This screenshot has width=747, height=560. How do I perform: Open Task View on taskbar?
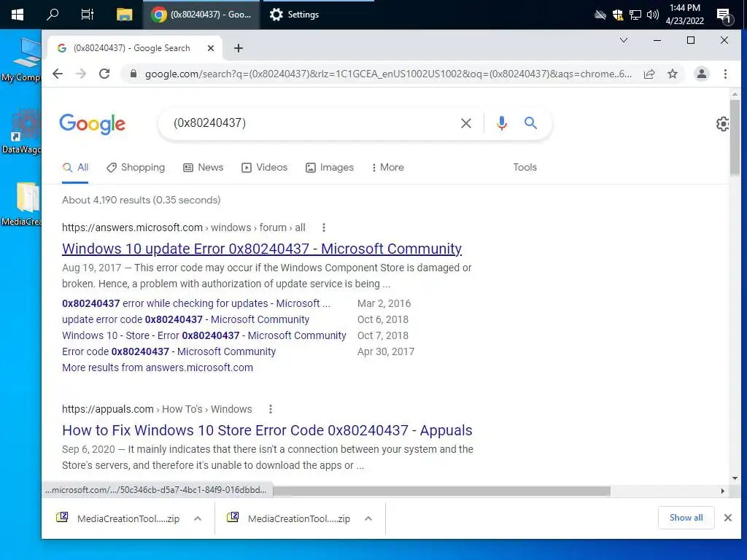point(88,15)
